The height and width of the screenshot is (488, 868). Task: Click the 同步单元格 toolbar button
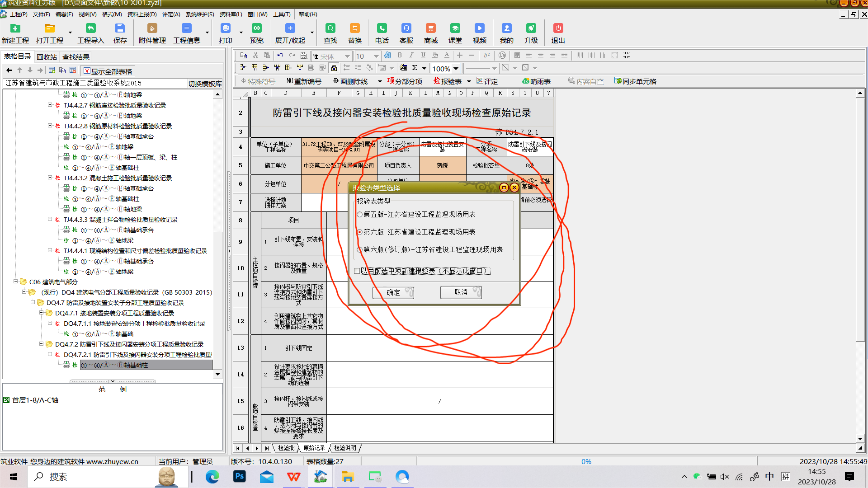tap(635, 81)
